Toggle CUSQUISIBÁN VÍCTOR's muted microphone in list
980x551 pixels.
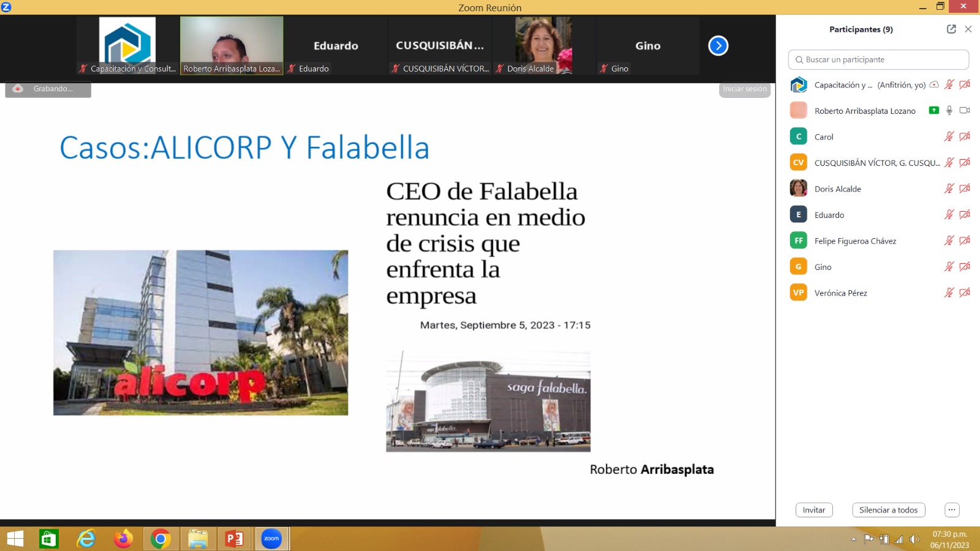[949, 162]
